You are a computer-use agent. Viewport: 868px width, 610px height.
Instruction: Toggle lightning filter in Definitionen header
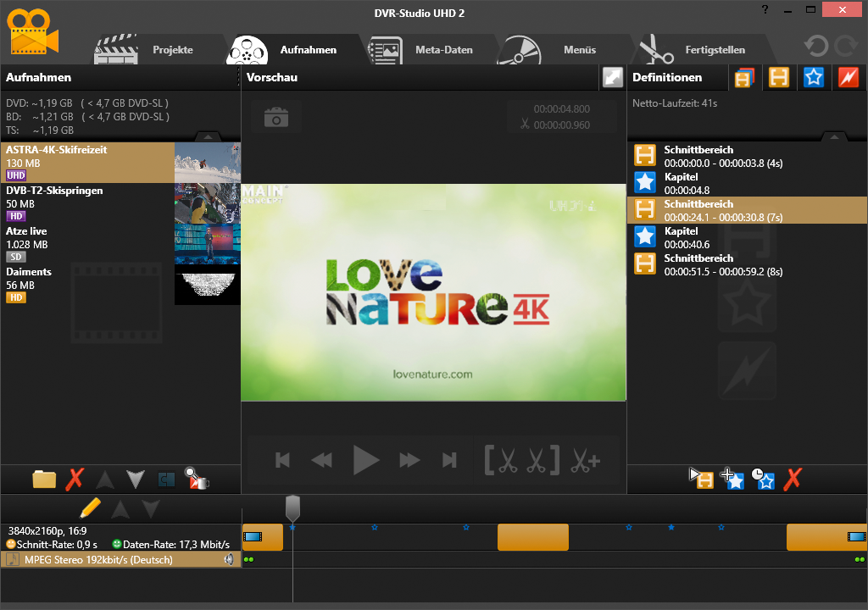point(848,77)
